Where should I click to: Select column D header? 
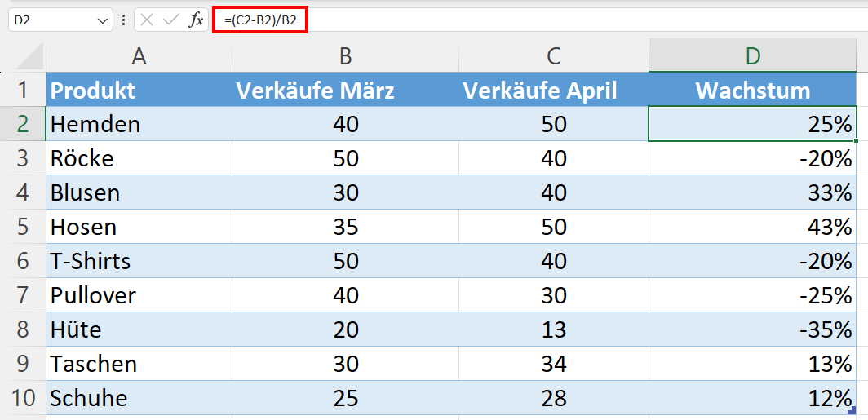(753, 55)
